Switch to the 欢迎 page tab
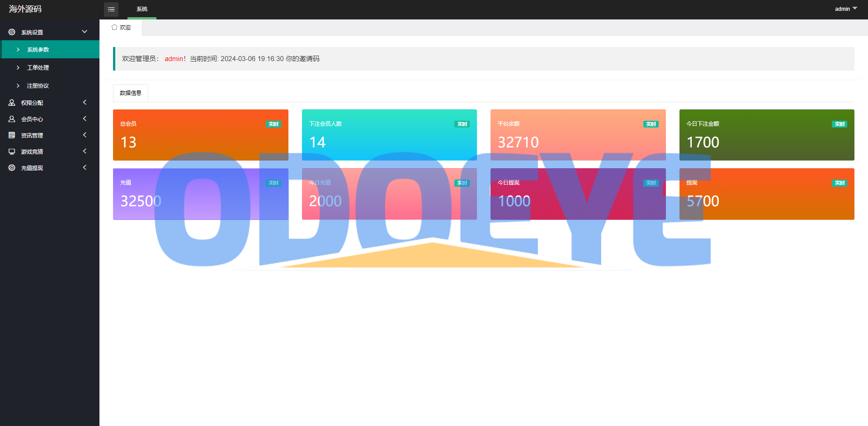Screen dimensions: 868x426 pyautogui.click(x=121, y=28)
